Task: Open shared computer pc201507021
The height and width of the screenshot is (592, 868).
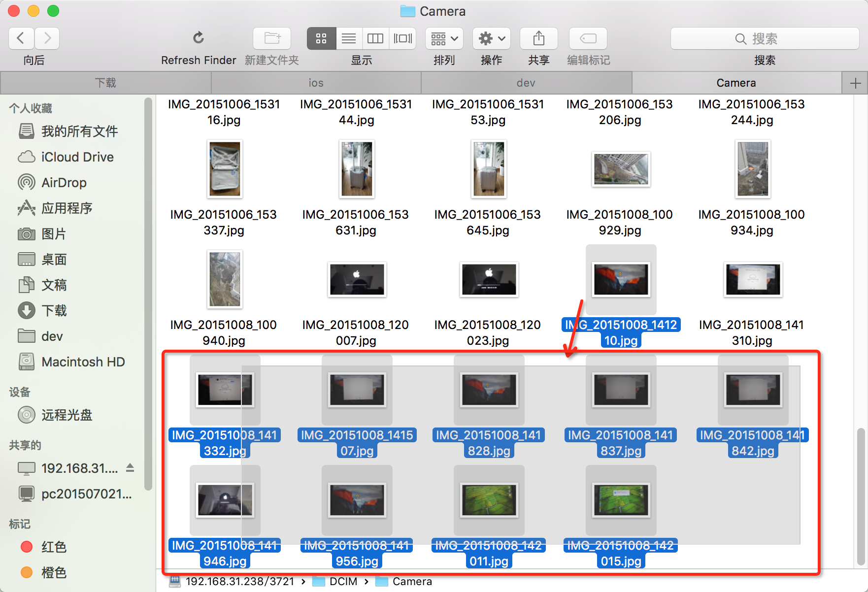Action: [x=75, y=494]
